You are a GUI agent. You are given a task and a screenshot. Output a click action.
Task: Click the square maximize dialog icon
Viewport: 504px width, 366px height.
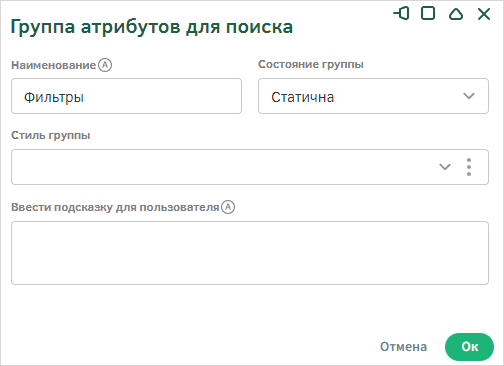428,14
